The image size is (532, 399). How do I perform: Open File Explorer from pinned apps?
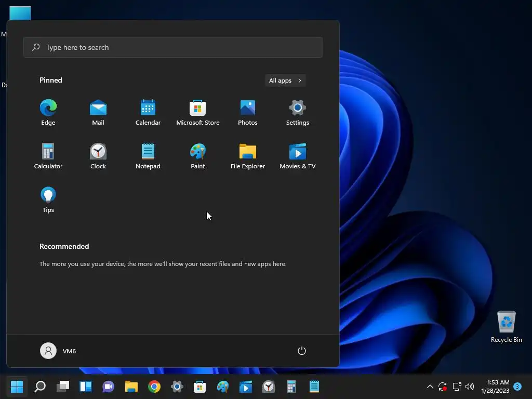248,156
